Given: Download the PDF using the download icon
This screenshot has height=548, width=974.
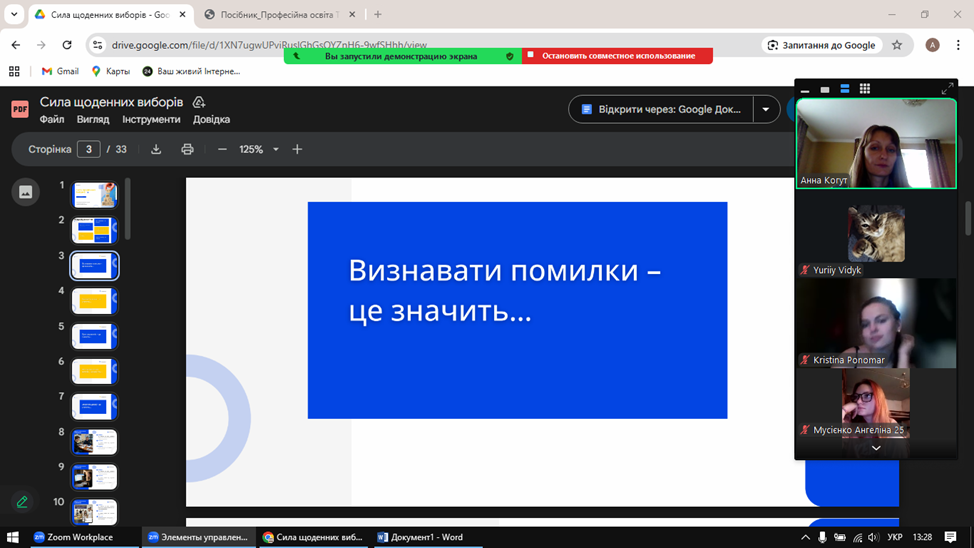Looking at the screenshot, I should click(x=156, y=149).
